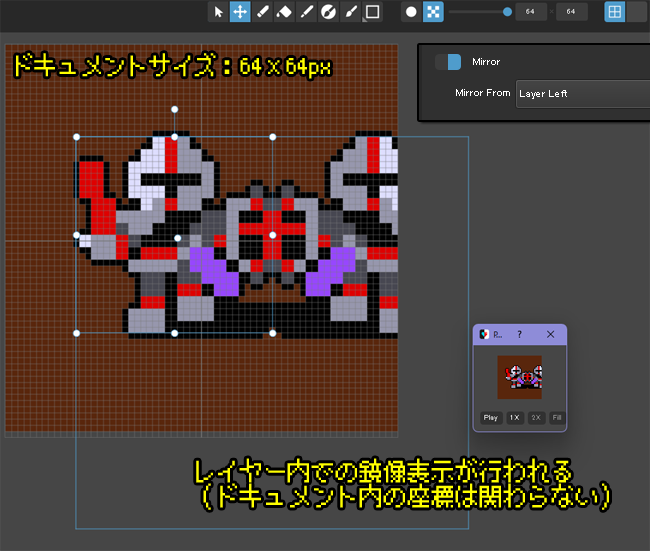Click the selection center pivot handle

(x=178, y=238)
